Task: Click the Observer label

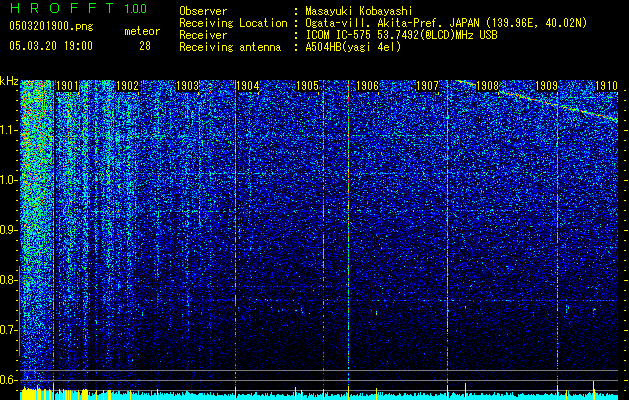Action: click(203, 11)
